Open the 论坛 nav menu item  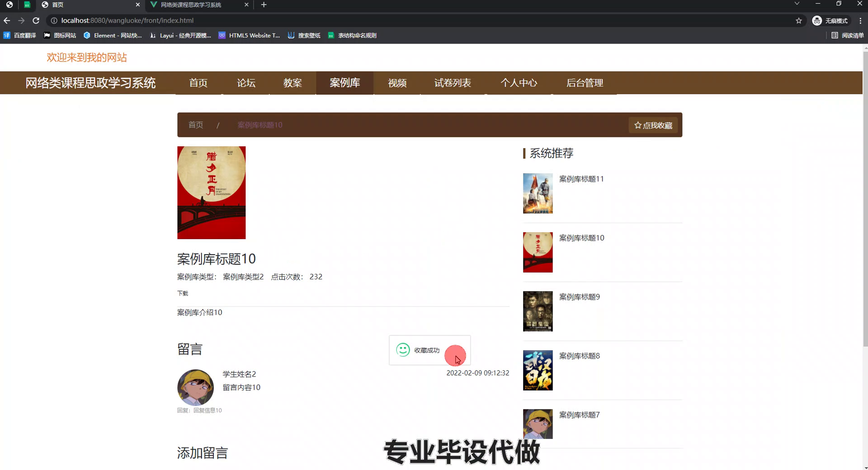pos(246,83)
